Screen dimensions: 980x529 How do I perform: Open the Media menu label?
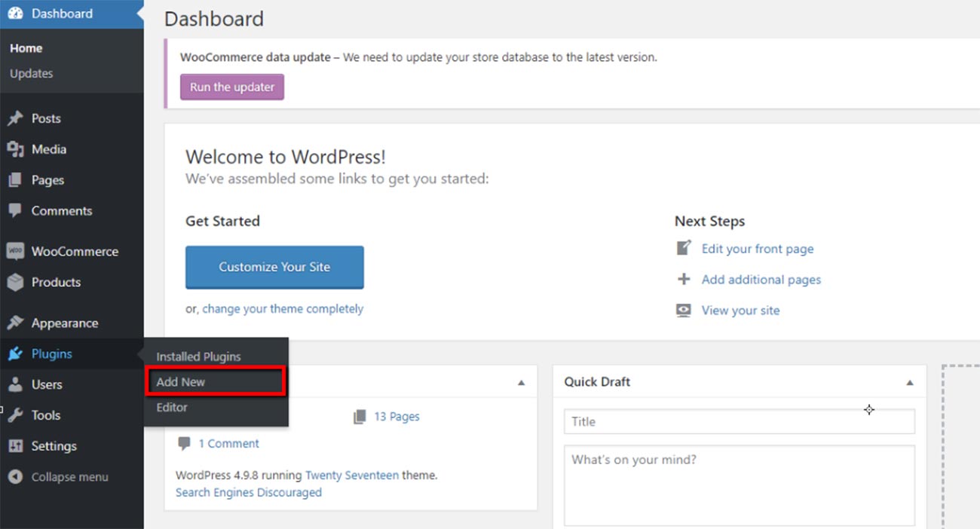tap(49, 149)
